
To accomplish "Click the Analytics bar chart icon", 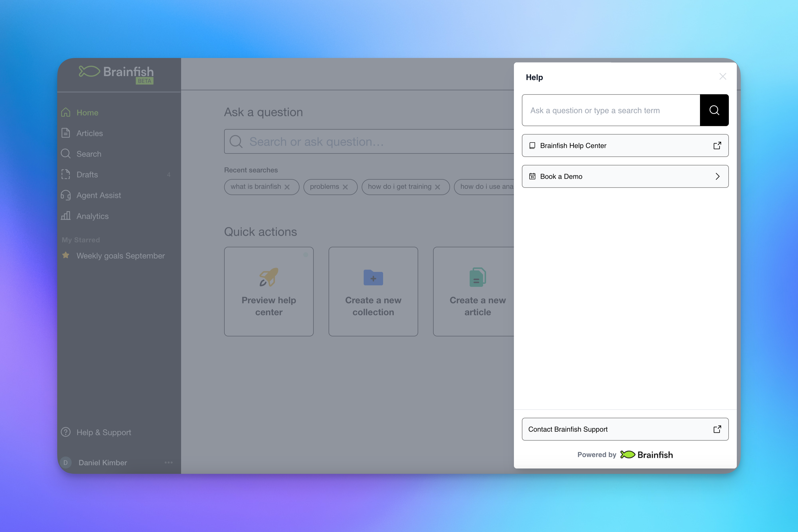I will (66, 215).
